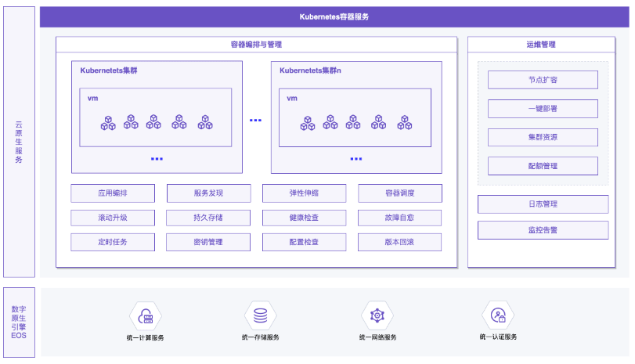Click the 云原生服务 side label
Screen dimensions: 635x364
(x=19, y=142)
